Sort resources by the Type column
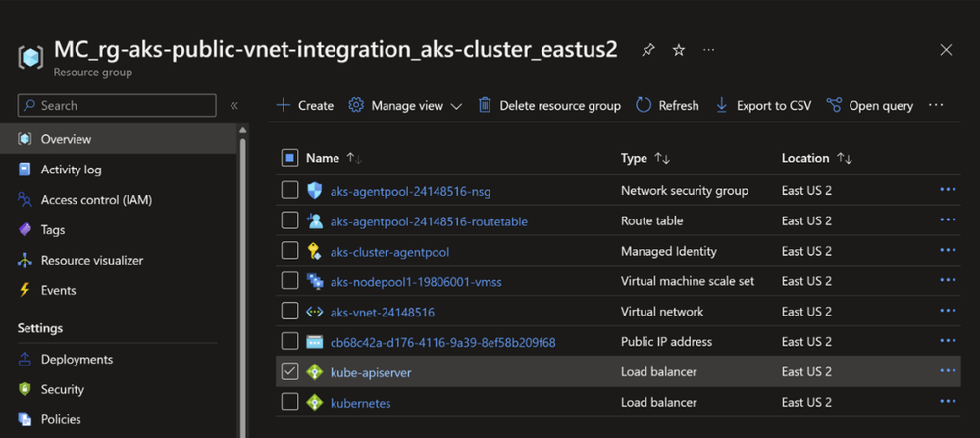Screen dimensions: 980x438 pyautogui.click(x=662, y=158)
